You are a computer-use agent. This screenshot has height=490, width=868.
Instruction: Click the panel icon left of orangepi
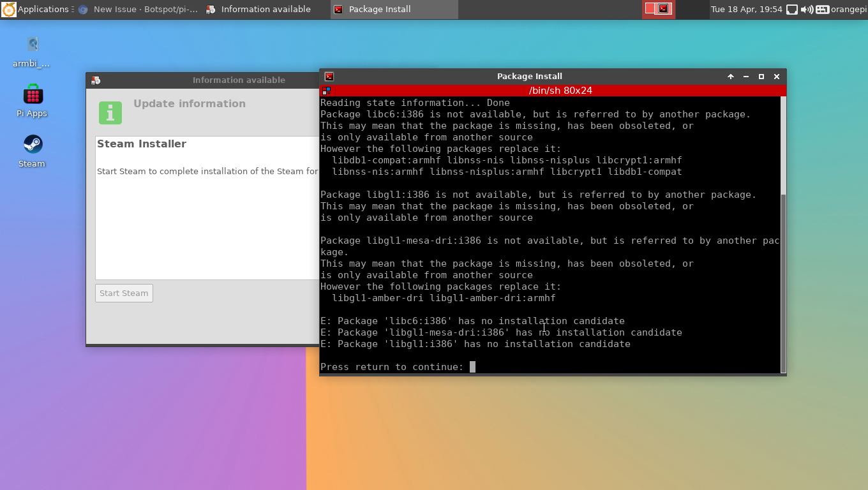click(x=822, y=9)
